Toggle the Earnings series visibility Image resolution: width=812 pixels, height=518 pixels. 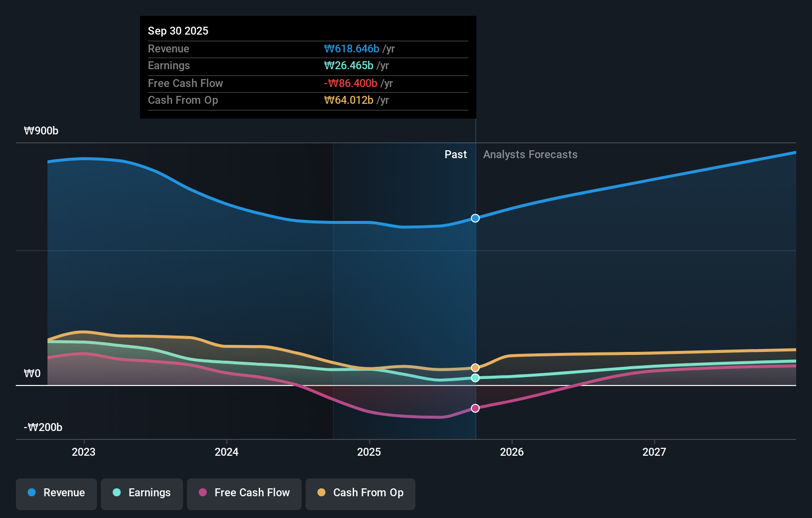point(142,493)
